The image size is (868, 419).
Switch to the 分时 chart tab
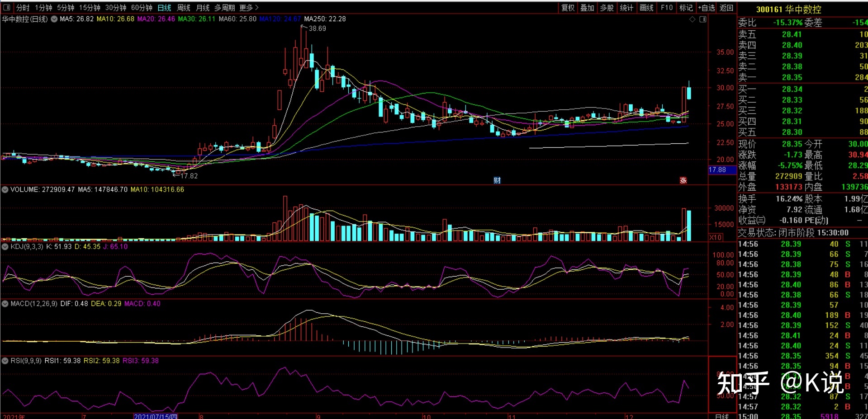pos(23,8)
